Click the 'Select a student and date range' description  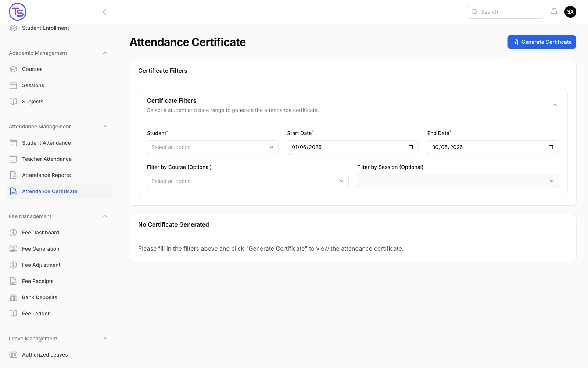(233, 110)
